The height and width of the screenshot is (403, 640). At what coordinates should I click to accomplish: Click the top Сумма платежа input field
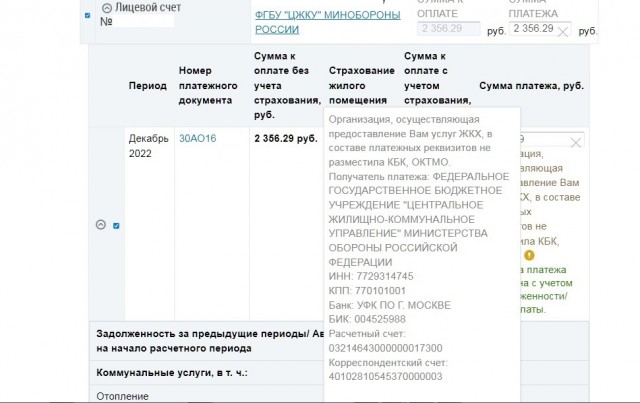click(x=532, y=29)
